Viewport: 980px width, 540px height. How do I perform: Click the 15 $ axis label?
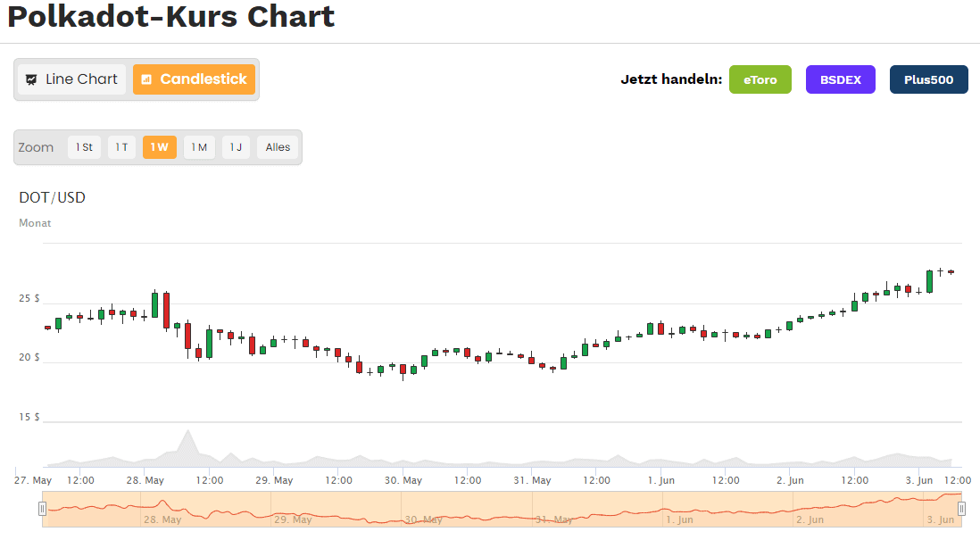point(29,417)
